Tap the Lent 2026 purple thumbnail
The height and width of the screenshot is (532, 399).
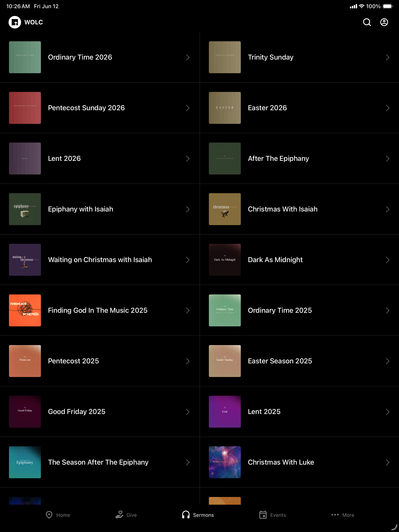pos(25,159)
